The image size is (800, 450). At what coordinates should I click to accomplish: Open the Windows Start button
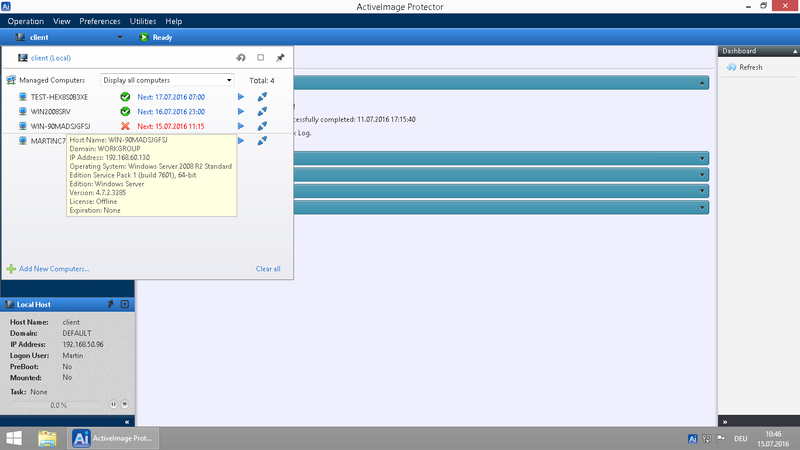14,438
